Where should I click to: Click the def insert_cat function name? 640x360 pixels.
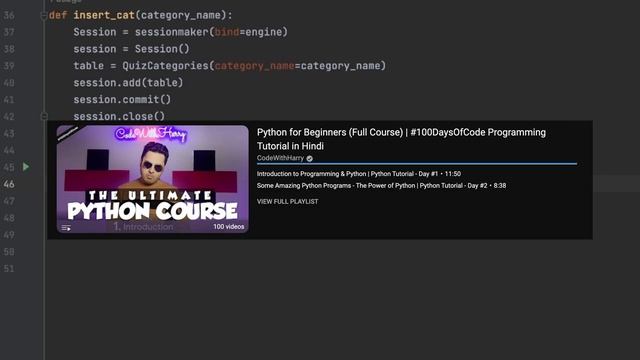(x=104, y=16)
